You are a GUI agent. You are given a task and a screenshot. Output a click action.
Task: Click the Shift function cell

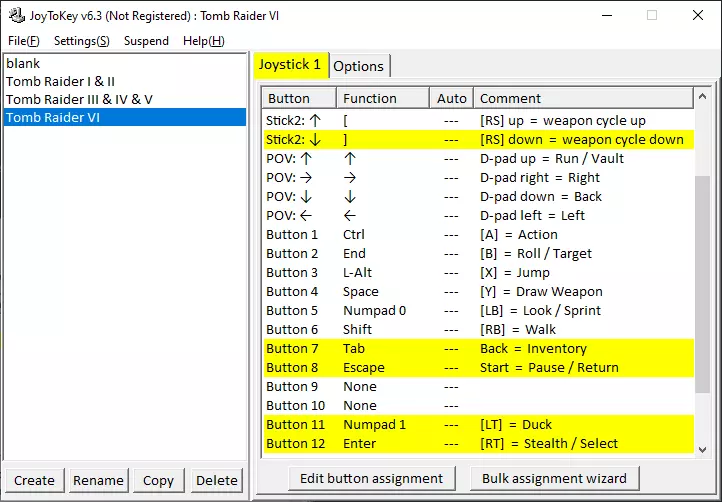point(357,330)
